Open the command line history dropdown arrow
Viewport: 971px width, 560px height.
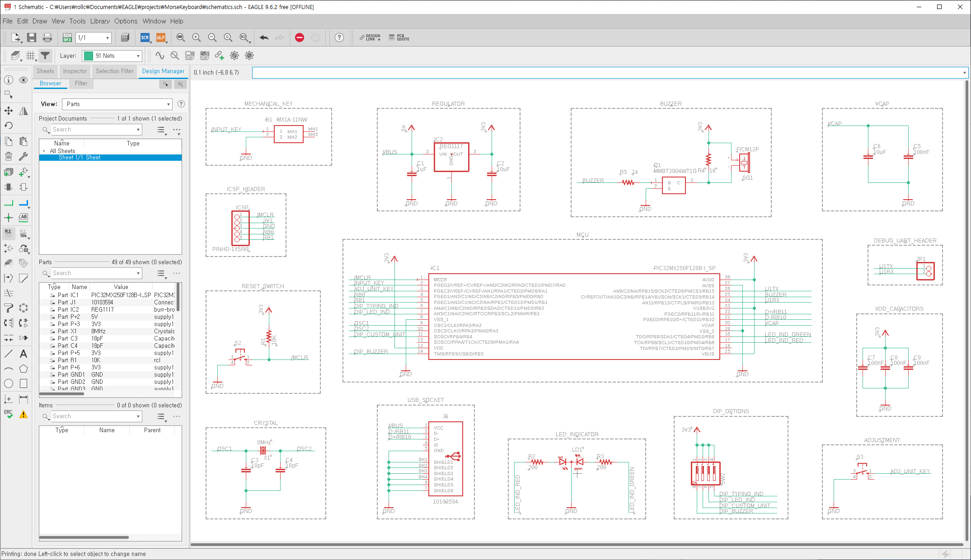tap(964, 73)
